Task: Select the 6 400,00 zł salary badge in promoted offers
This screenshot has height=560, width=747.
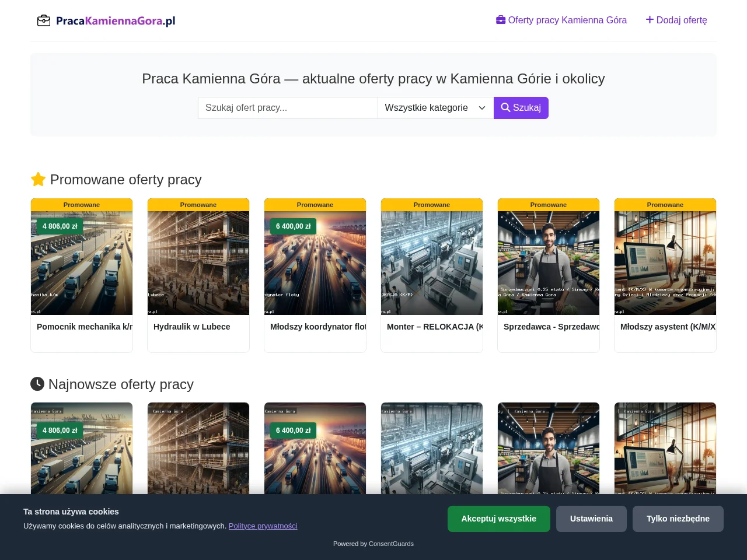Action: point(293,226)
